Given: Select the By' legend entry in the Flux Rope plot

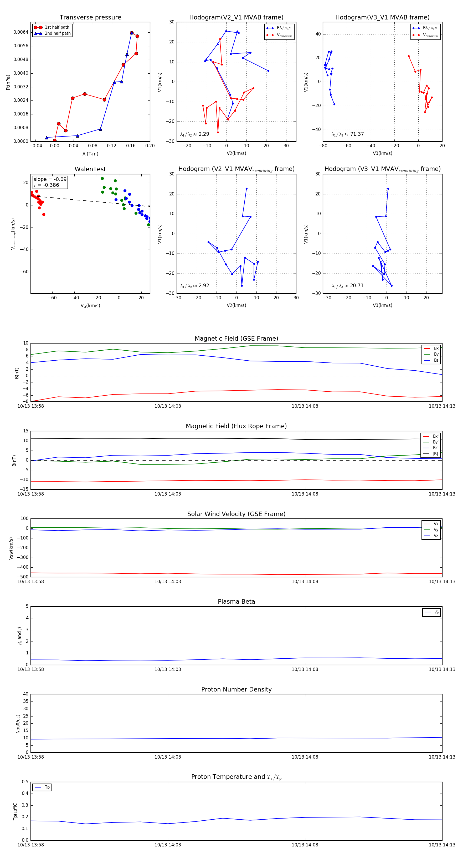Looking at the screenshot, I should 431,442.
